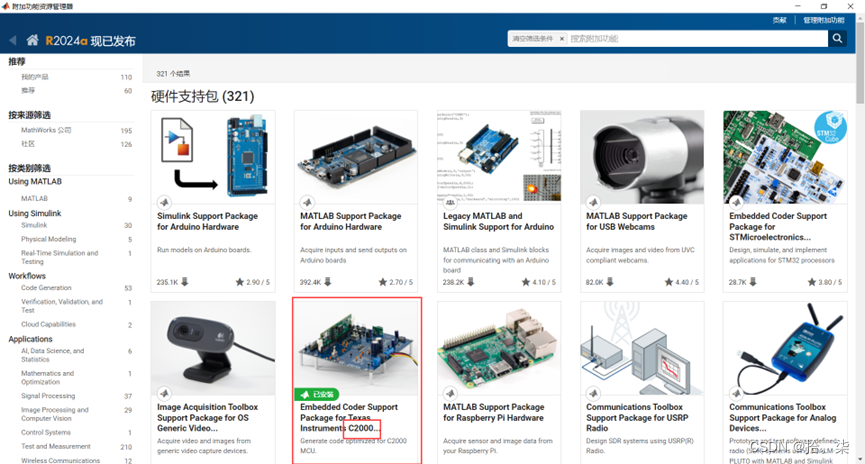Click the star rating 4.40 / 5
Screen dimensions: 865x464
[681, 282]
